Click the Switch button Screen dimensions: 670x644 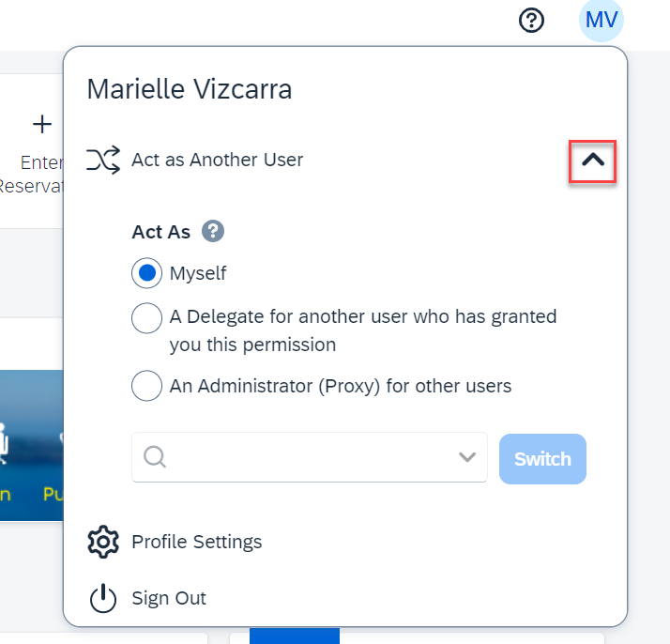click(542, 459)
